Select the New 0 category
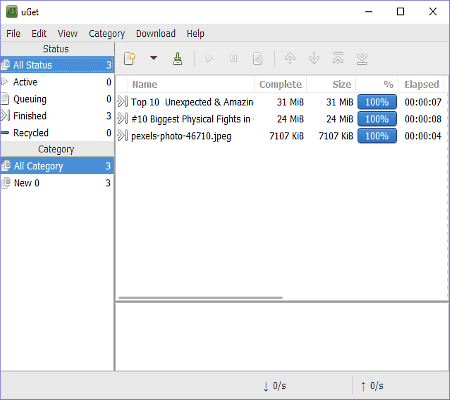 pyautogui.click(x=57, y=183)
